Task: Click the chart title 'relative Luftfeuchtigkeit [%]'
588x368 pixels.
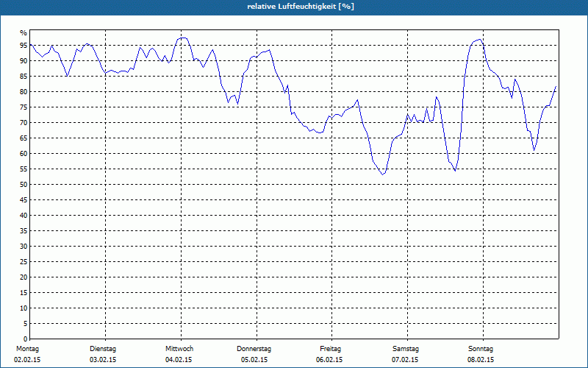Action: pos(301,7)
